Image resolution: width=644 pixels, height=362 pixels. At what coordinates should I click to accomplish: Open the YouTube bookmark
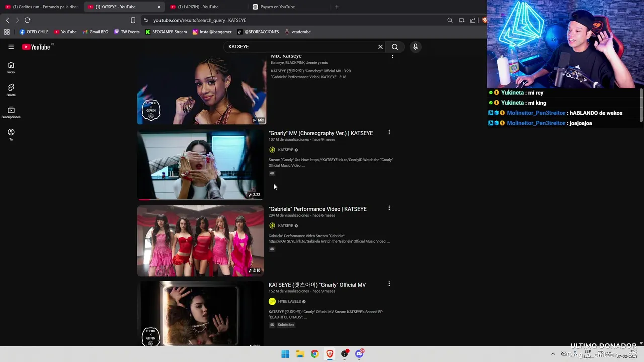point(65,32)
